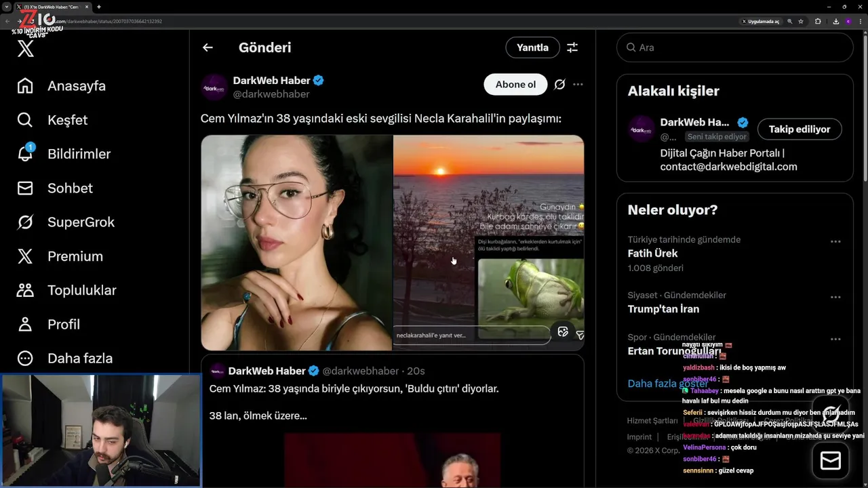Open Premium in the sidebar
Image resolution: width=868 pixels, height=488 pixels.
pos(60,256)
